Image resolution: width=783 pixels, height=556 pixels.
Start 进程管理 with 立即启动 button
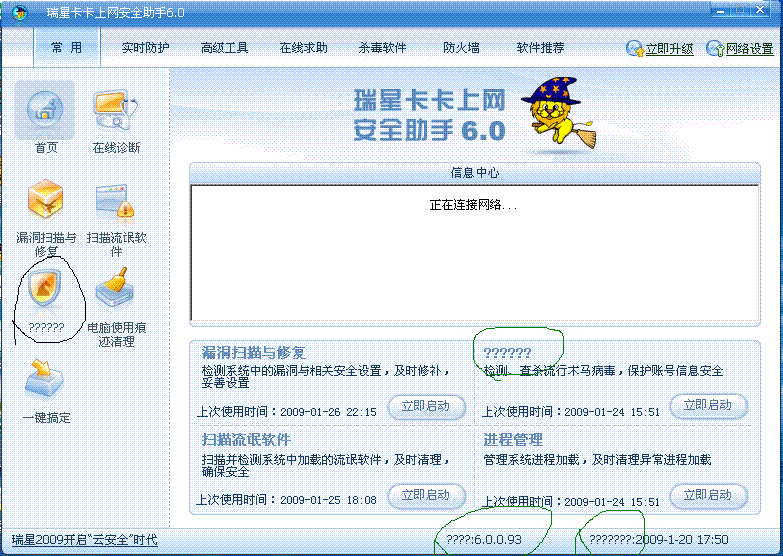708,495
